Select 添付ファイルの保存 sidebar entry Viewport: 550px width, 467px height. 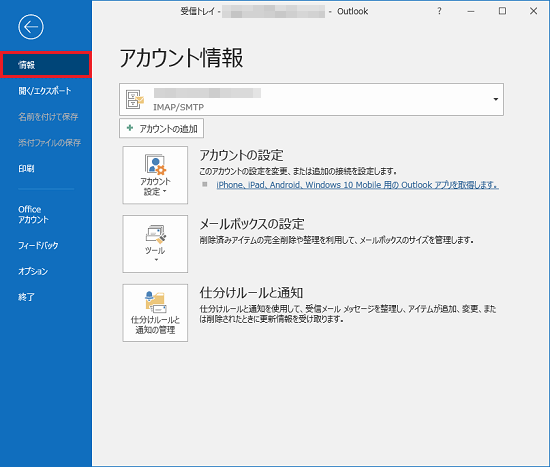(x=49, y=142)
